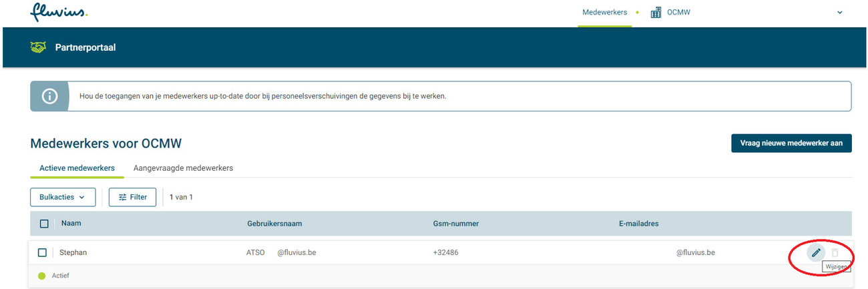Click the Partnerportaal title link
This screenshot has height=289, width=868.
(x=85, y=47)
